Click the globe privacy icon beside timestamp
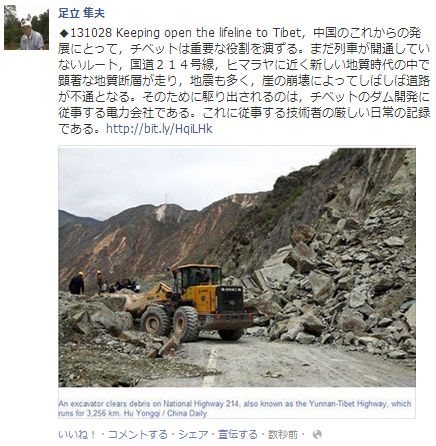The width and height of the screenshot is (436, 446). (x=318, y=434)
